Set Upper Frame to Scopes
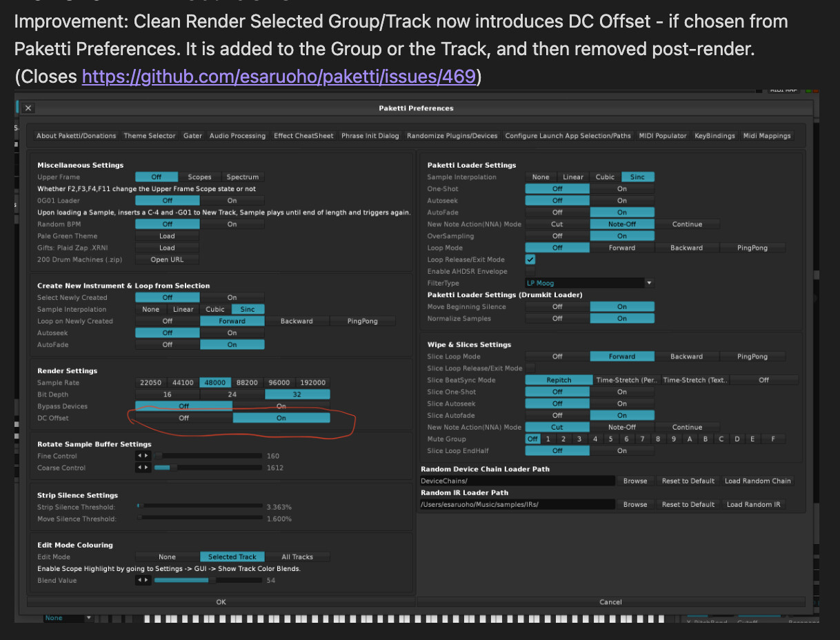This screenshot has height=640, width=840. click(x=200, y=177)
